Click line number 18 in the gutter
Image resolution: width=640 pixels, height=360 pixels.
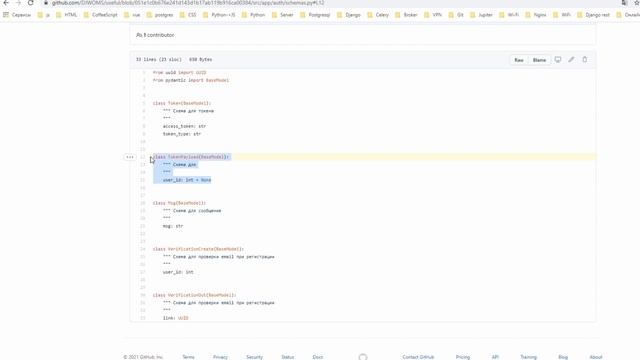(x=143, y=203)
